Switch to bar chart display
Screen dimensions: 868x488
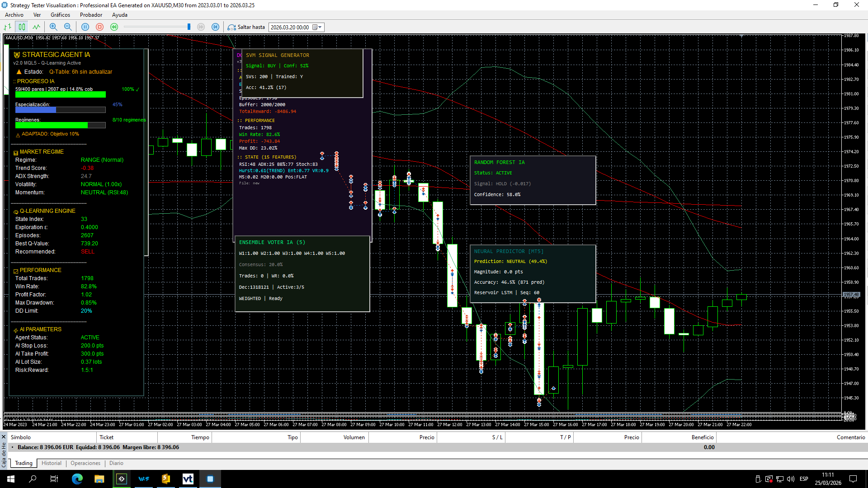coord(8,27)
